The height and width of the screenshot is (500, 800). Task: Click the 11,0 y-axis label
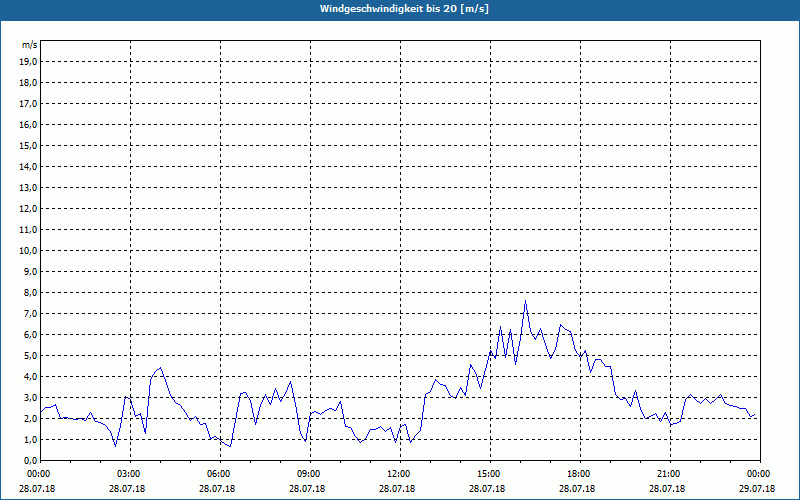point(29,230)
